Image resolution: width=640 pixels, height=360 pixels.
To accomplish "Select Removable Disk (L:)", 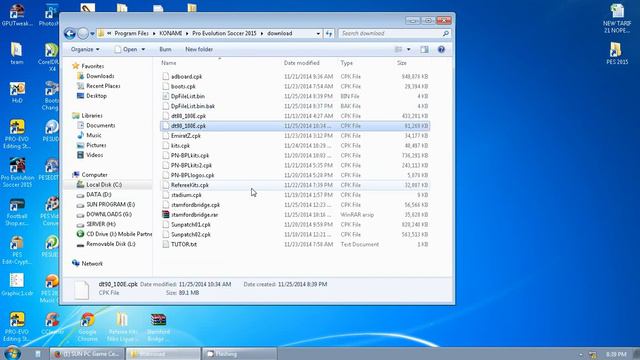I will (x=111, y=244).
